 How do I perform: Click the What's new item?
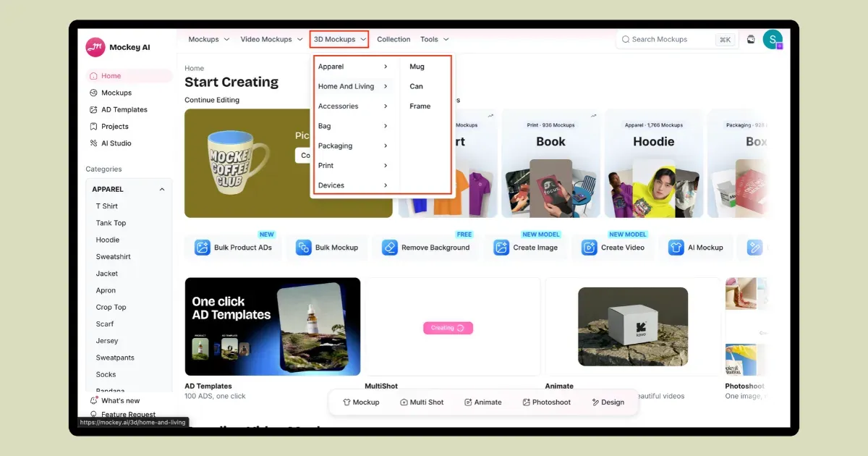(116, 400)
